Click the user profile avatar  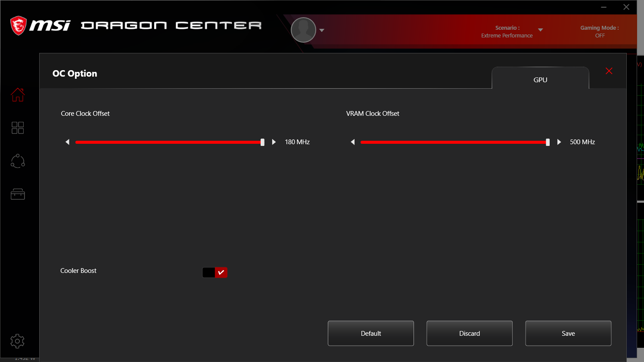[x=304, y=30]
